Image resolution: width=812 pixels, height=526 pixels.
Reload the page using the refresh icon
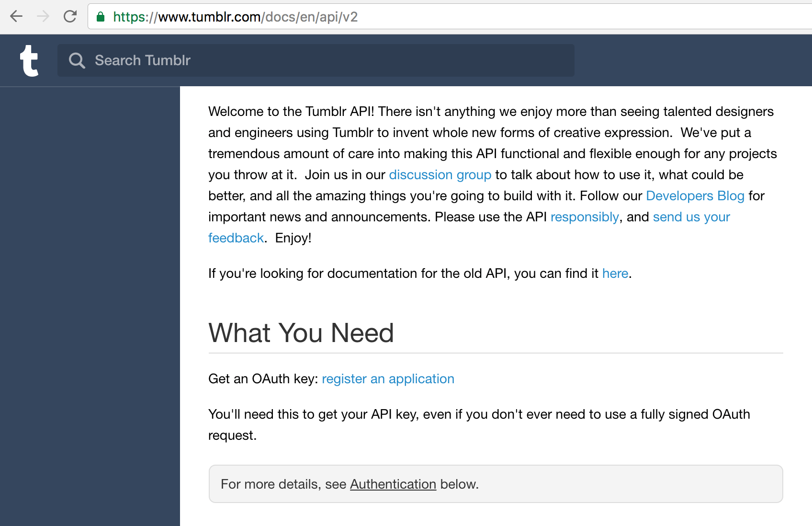pyautogui.click(x=70, y=16)
